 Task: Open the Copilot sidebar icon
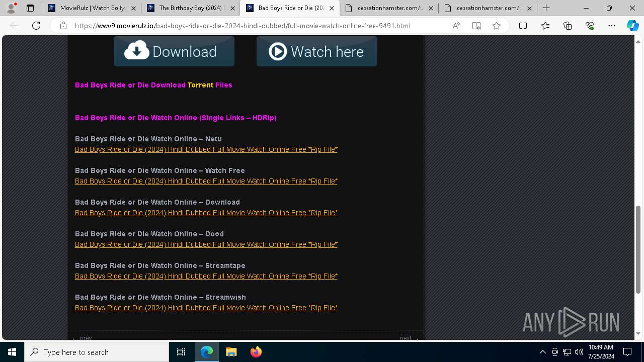coord(632,26)
